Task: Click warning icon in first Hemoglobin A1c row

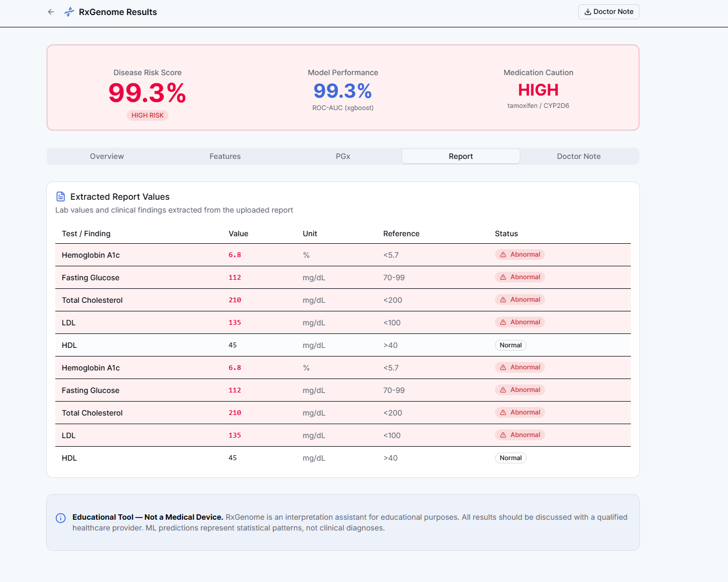Action: point(503,254)
